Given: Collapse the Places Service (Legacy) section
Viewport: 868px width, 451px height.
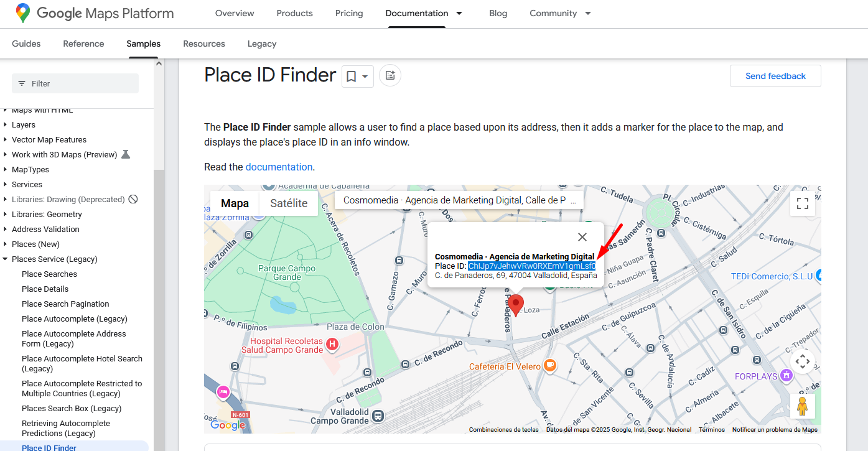Looking at the screenshot, I should [6, 259].
